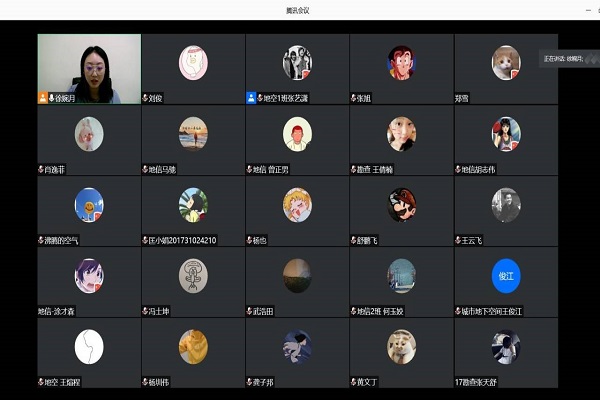Toggle the mic icon next to 王云飞
Image resolution: width=600 pixels, height=400 pixels.
458,240
